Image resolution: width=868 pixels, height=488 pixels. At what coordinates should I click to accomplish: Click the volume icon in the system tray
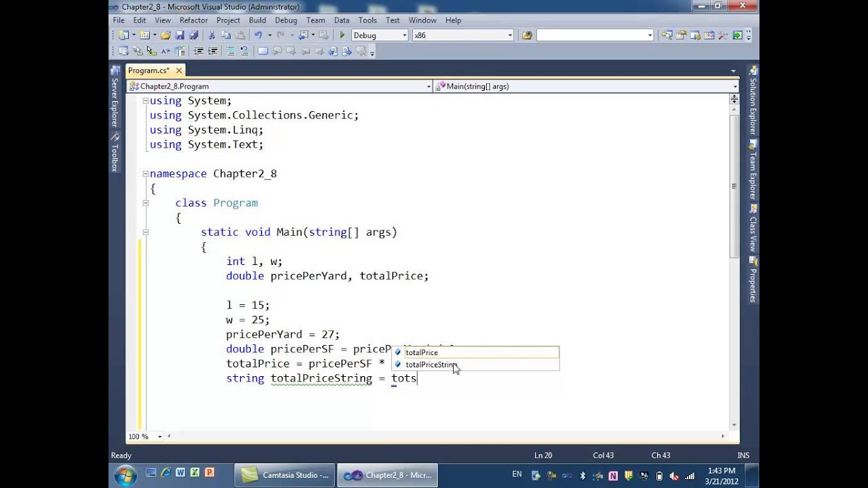coord(674,476)
